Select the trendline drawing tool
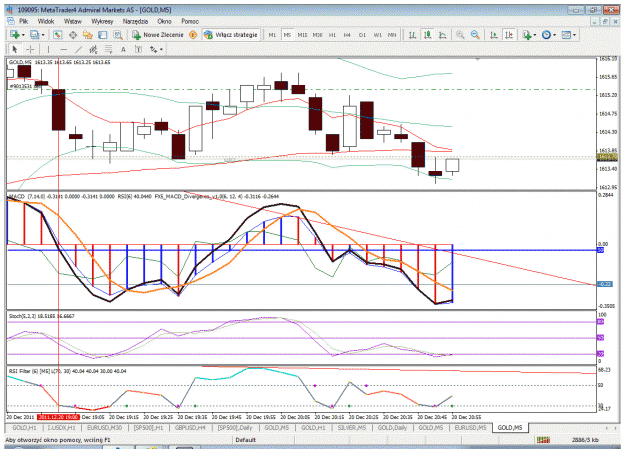The image size is (625, 449). click(x=79, y=49)
